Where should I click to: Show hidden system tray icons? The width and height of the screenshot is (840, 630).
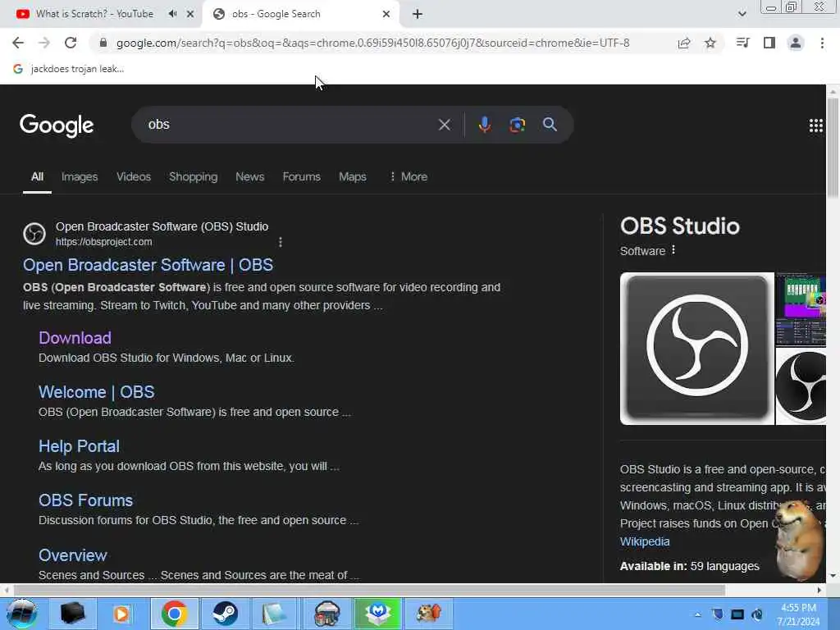[x=697, y=614]
